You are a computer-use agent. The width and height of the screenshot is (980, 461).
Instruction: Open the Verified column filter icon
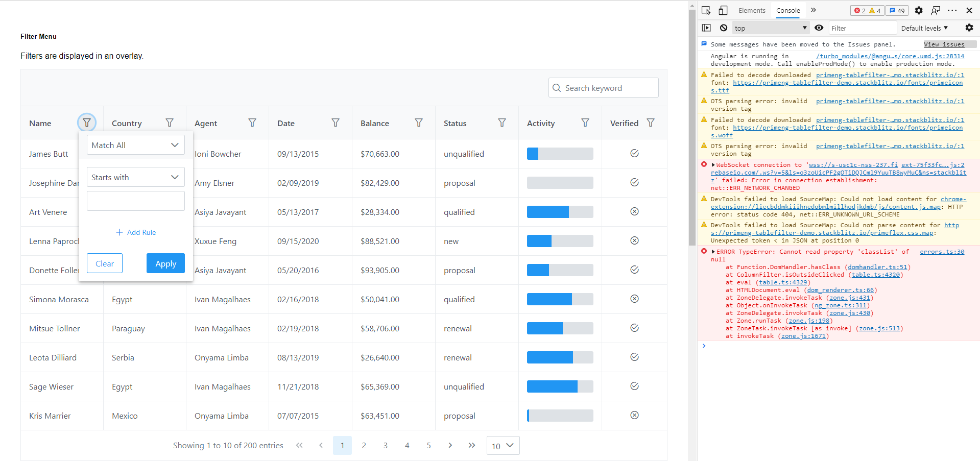click(651, 123)
